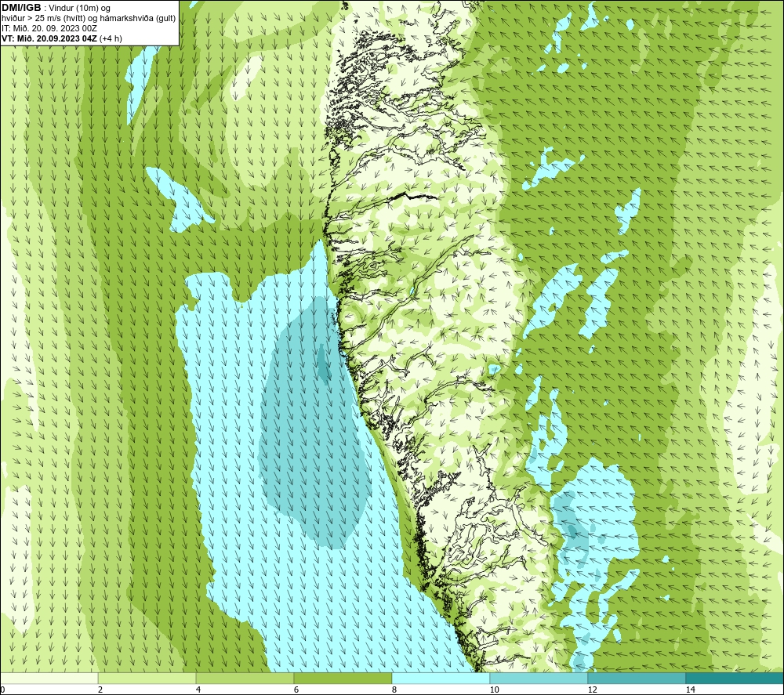Click the 0–2 m/s palest color band

49,679
